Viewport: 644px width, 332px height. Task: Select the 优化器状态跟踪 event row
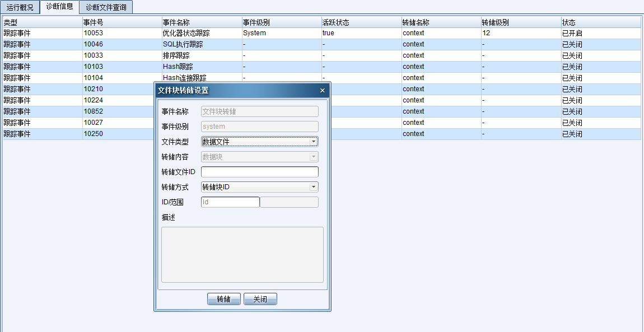[x=84, y=33]
